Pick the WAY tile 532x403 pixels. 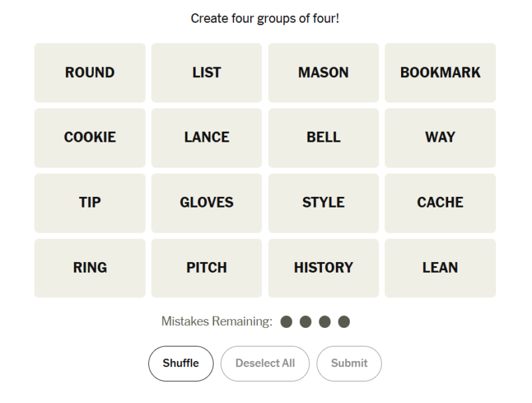(440, 138)
